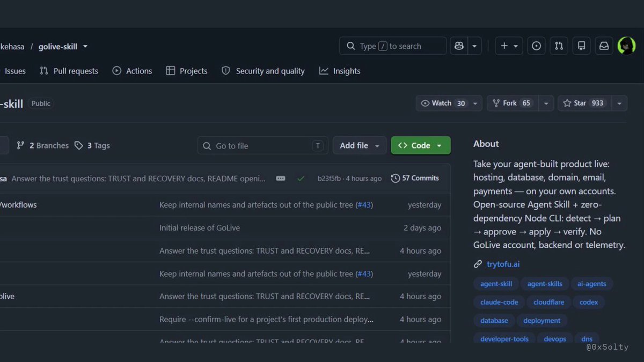Open the 'Initial release of GoLive' commit message
Screen dimensions: 644x362
click(200, 228)
